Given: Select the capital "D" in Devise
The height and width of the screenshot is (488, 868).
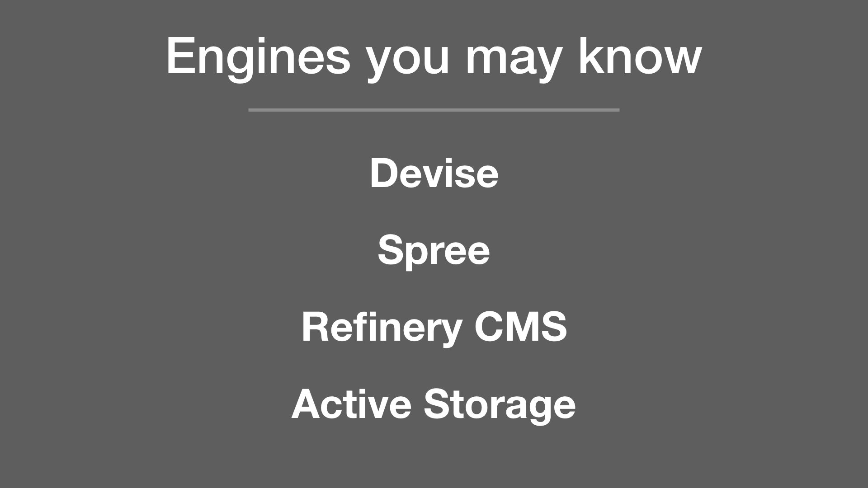Looking at the screenshot, I should (x=384, y=173).
